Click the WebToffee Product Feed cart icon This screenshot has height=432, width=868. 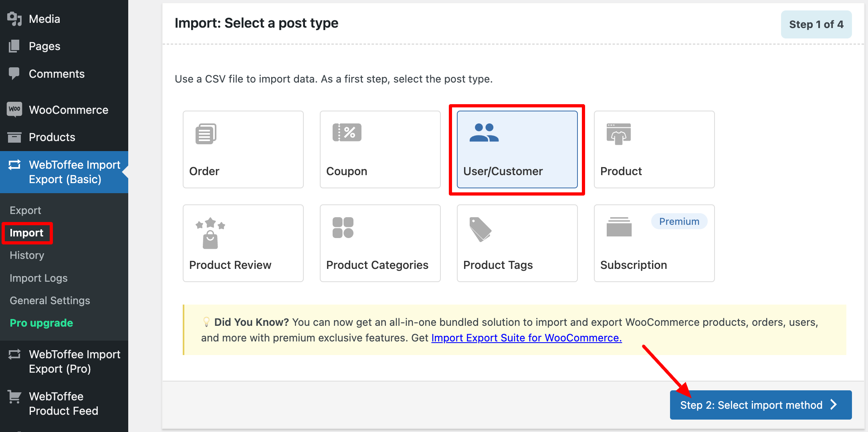(x=14, y=397)
